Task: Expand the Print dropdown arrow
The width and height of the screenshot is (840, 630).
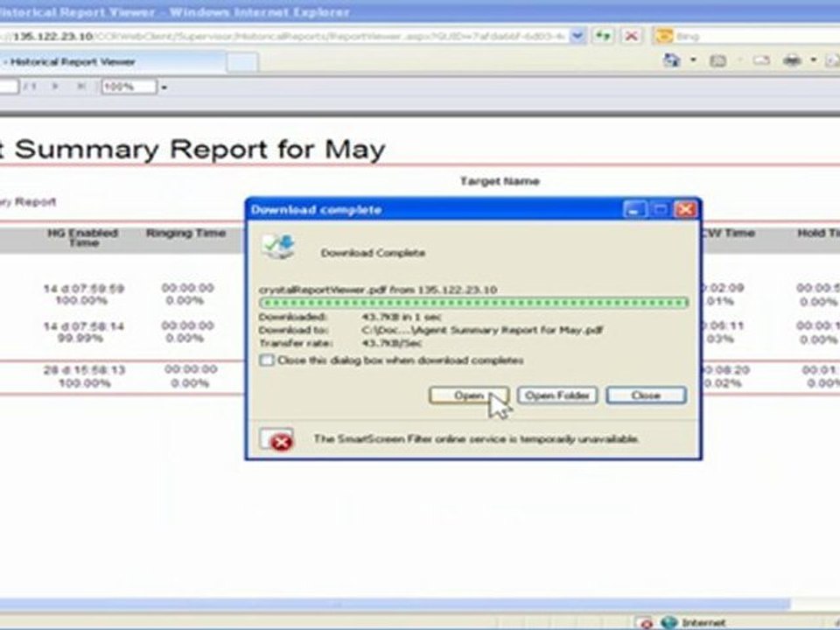Action: pyautogui.click(x=813, y=60)
